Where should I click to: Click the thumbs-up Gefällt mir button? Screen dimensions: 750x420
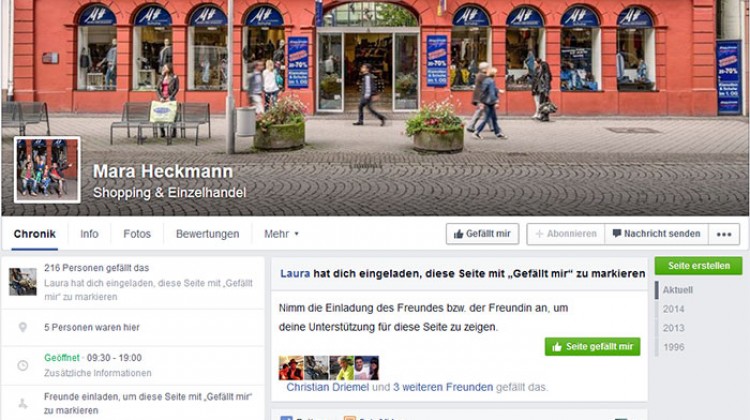pos(482,234)
